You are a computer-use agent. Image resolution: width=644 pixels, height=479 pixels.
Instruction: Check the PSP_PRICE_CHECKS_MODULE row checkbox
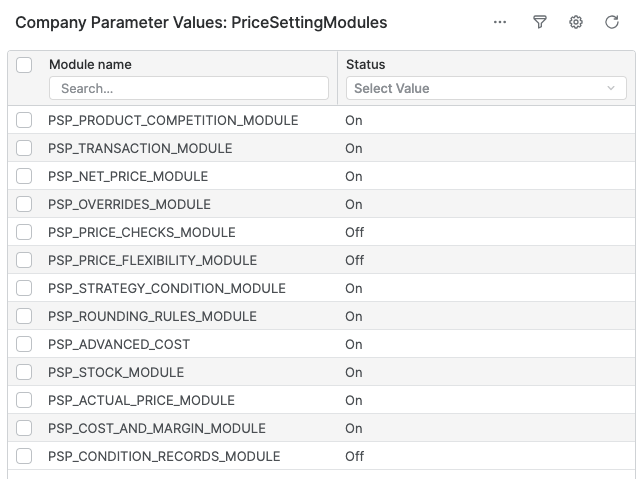pyautogui.click(x=24, y=232)
